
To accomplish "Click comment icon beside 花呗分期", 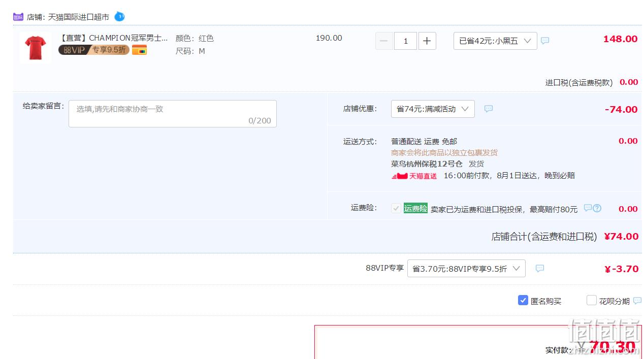I will (637, 301).
